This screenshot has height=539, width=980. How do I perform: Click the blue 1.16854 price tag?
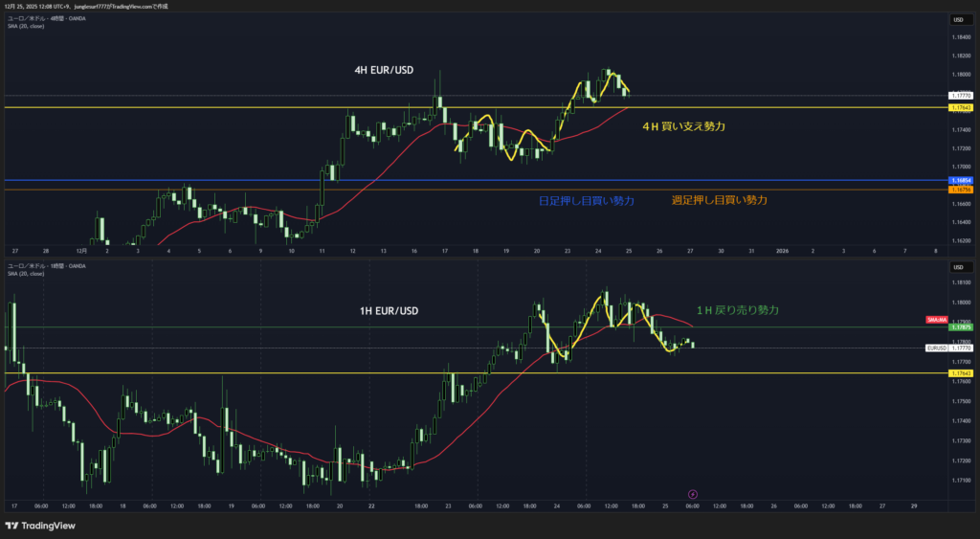point(960,180)
